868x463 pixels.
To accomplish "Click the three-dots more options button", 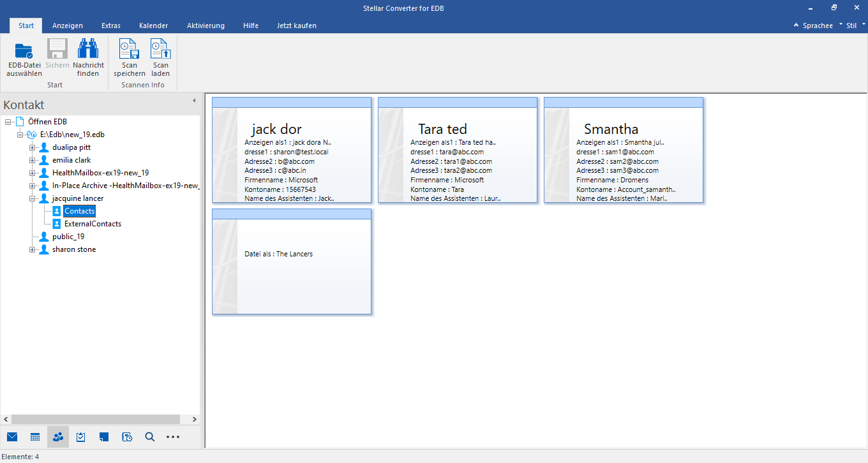I will (173, 437).
